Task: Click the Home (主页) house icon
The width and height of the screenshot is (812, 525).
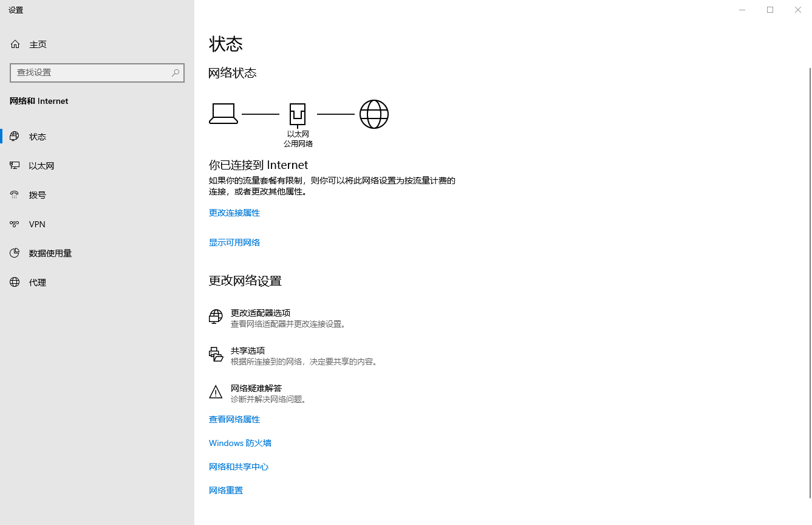Action: pos(15,44)
